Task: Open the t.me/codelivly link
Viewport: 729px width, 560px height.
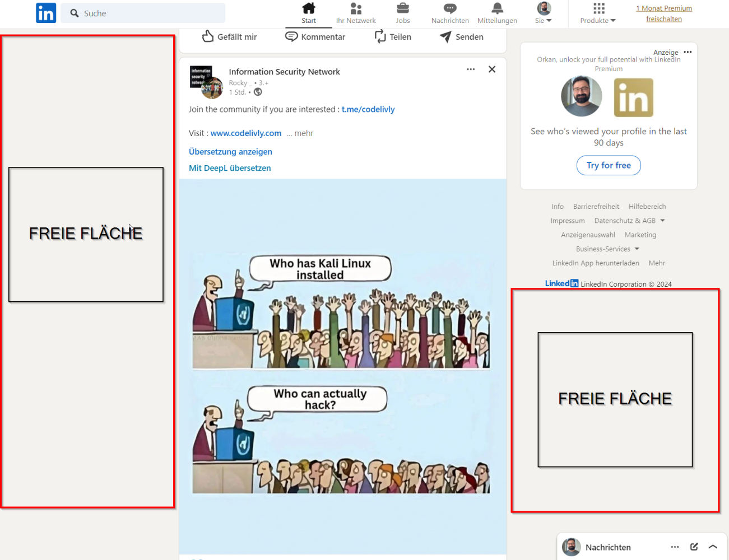Action: point(368,109)
